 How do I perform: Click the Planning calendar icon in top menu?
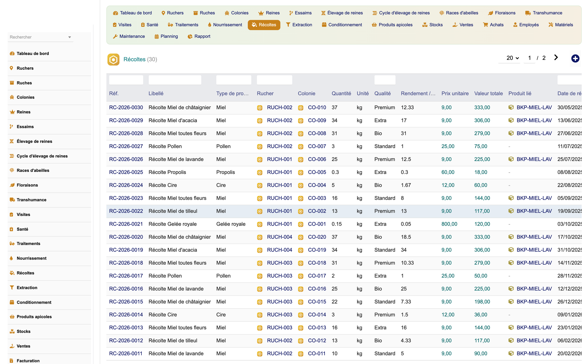[157, 37]
